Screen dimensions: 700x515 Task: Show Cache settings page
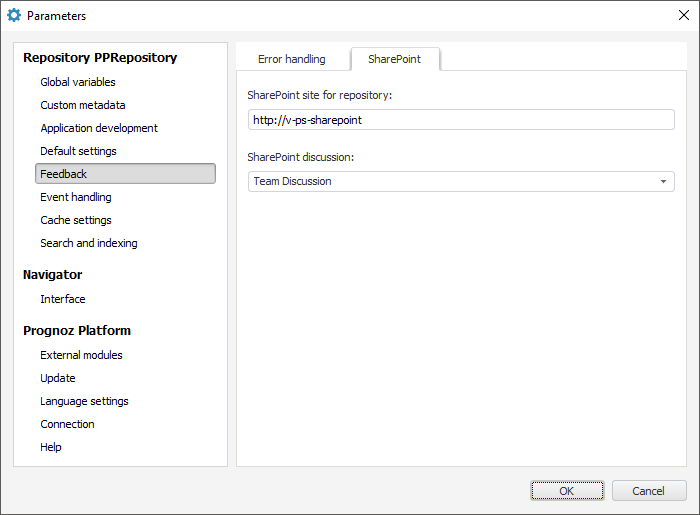click(x=76, y=220)
